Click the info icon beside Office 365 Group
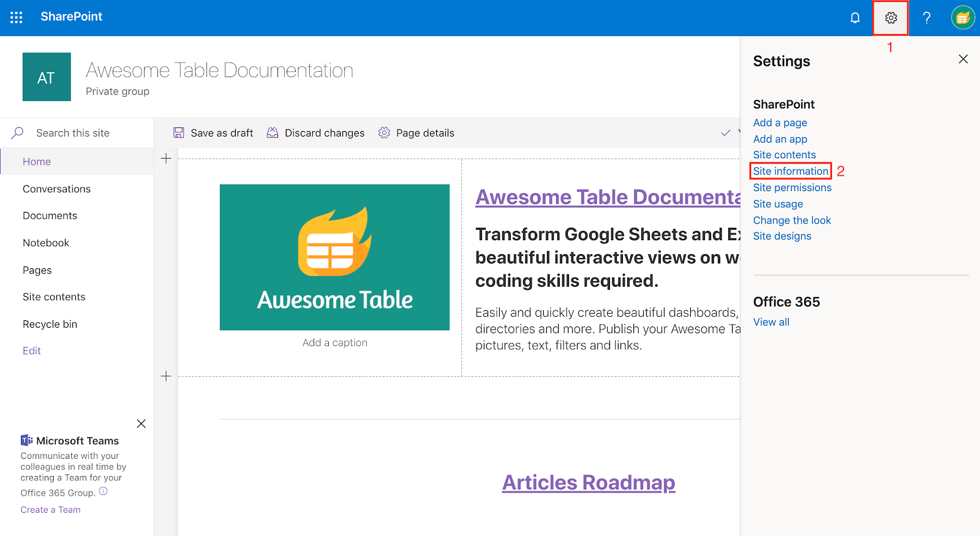This screenshot has height=536, width=980. [x=104, y=491]
